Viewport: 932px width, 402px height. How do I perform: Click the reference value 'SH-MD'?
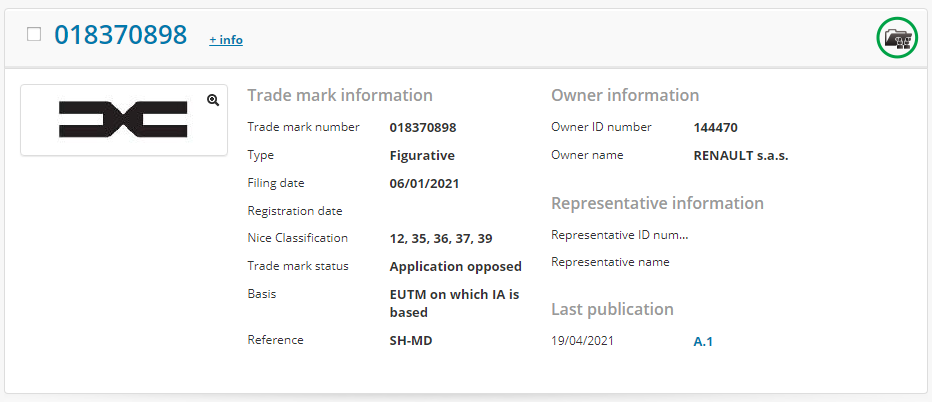pos(410,341)
